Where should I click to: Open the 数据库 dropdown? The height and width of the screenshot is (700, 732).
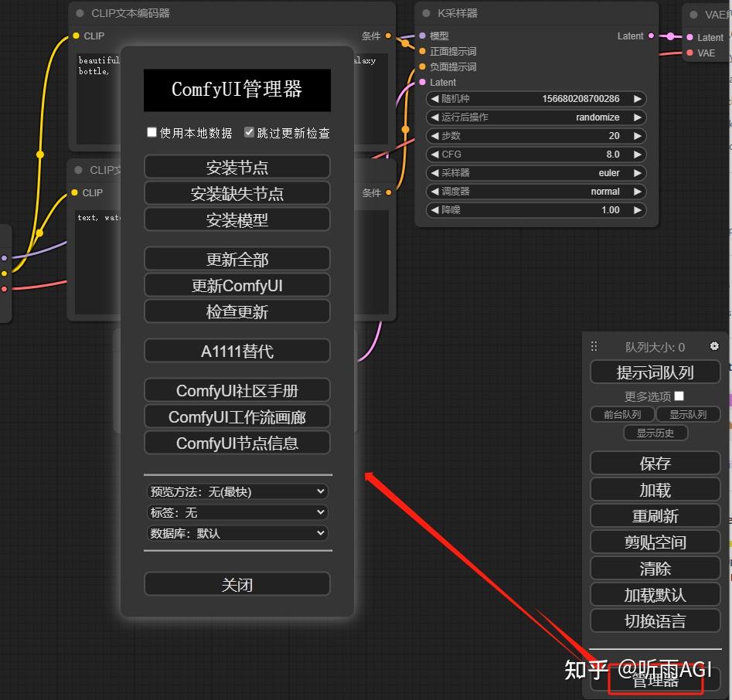(237, 533)
